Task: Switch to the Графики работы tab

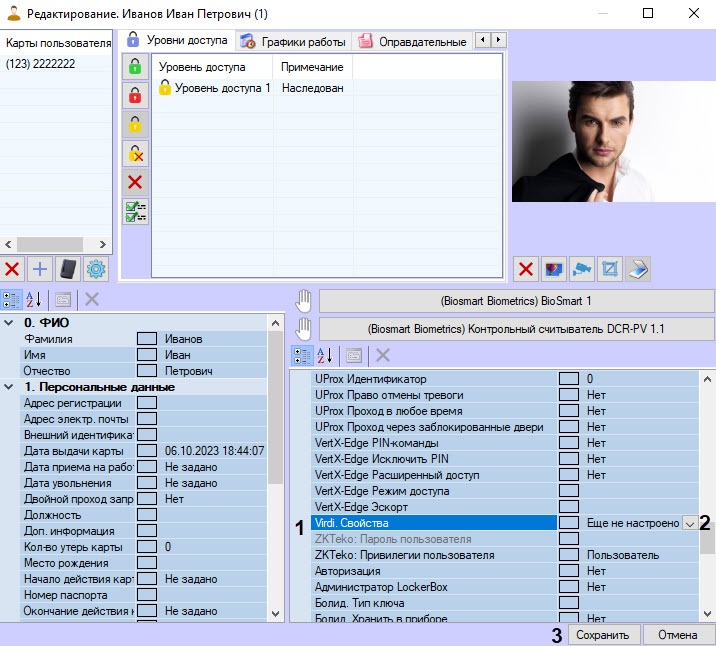Action: [x=293, y=42]
